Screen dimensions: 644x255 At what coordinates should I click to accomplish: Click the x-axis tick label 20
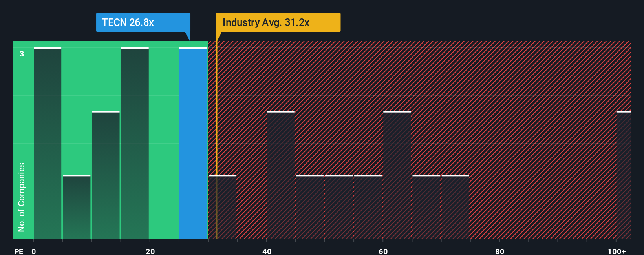[150, 251]
